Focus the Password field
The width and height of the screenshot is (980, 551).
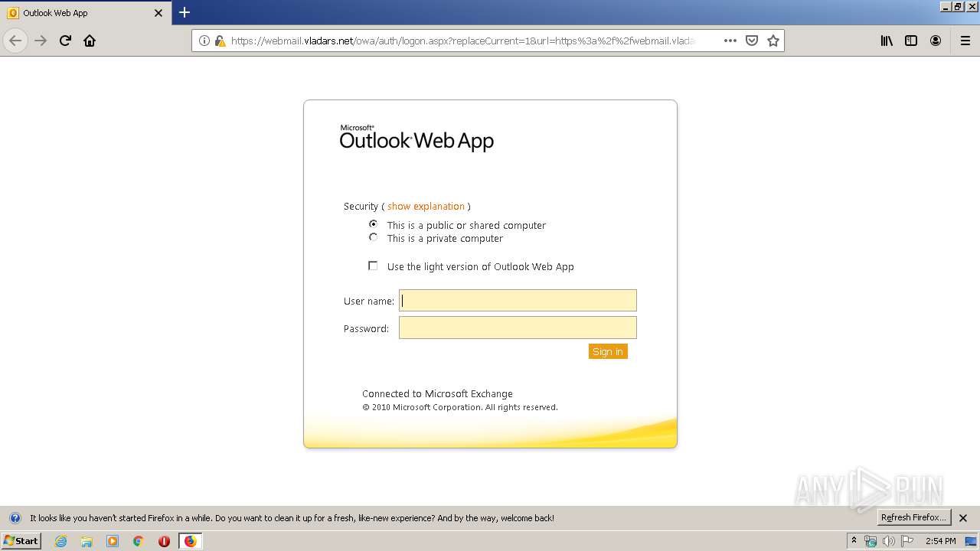click(518, 328)
